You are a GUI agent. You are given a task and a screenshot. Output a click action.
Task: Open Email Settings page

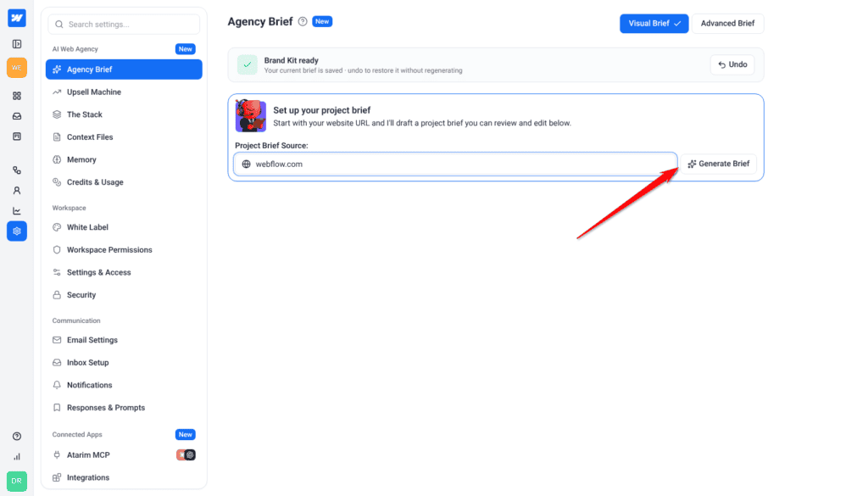point(124,340)
